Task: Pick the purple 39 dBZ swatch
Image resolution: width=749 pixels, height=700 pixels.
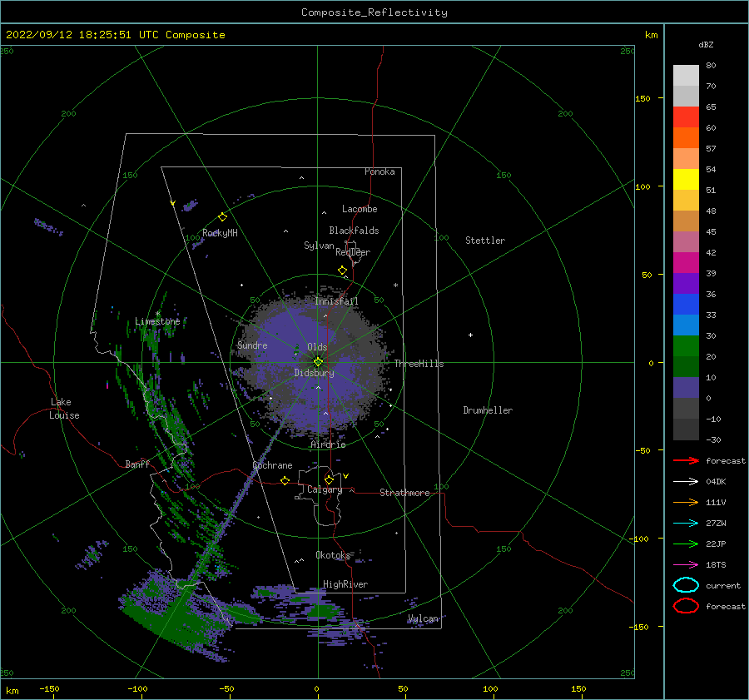Action: coord(686,283)
